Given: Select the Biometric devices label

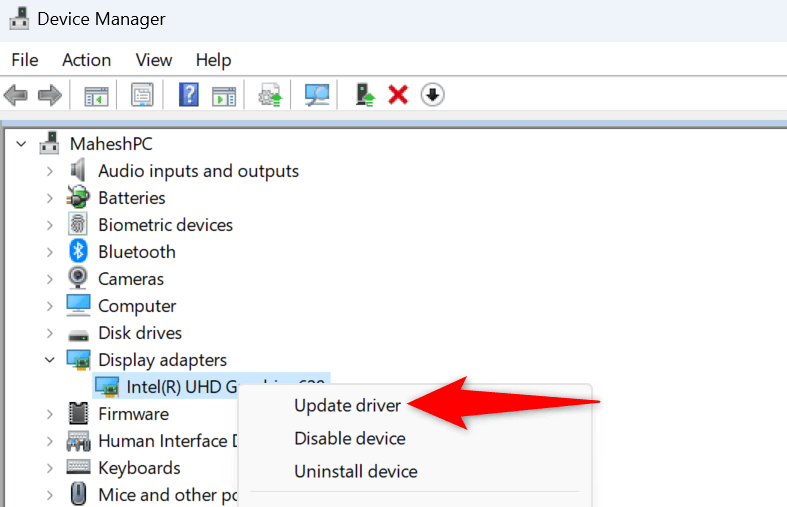Looking at the screenshot, I should point(165,225).
